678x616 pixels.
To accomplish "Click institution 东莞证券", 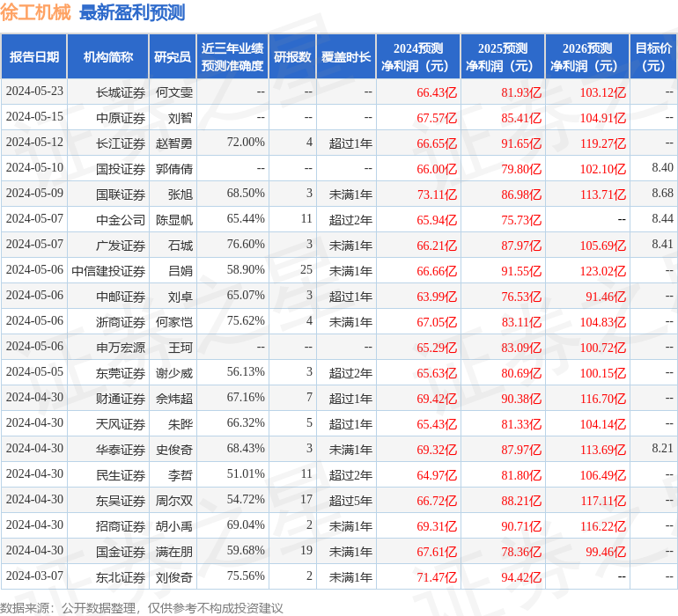I will tap(121, 373).
